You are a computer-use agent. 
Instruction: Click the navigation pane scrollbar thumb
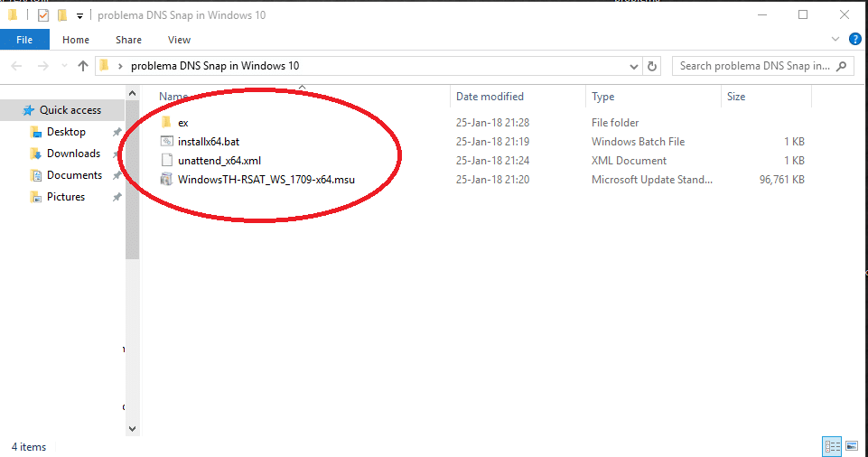click(x=132, y=180)
